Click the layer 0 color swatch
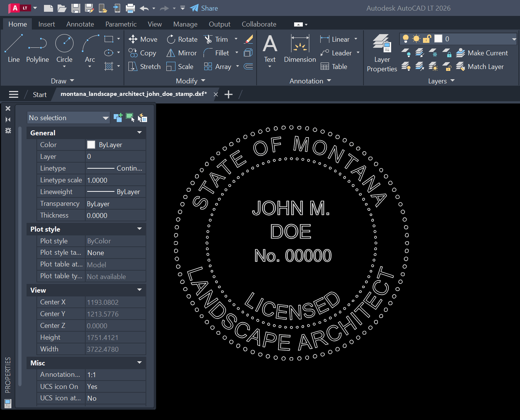The image size is (520, 420). (438, 39)
